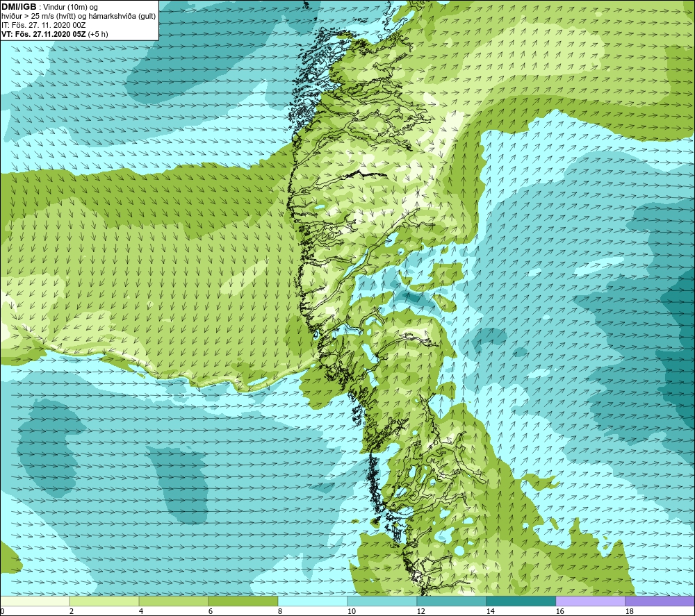The width and height of the screenshot is (695, 616).
Task: Click the teal 12–14 legend swatch
Action: (x=451, y=601)
